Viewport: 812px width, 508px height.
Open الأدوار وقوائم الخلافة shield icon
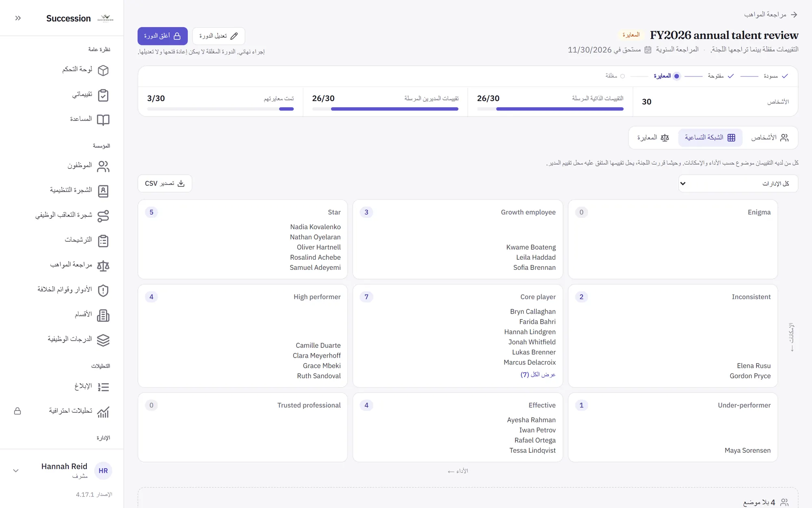103,291
